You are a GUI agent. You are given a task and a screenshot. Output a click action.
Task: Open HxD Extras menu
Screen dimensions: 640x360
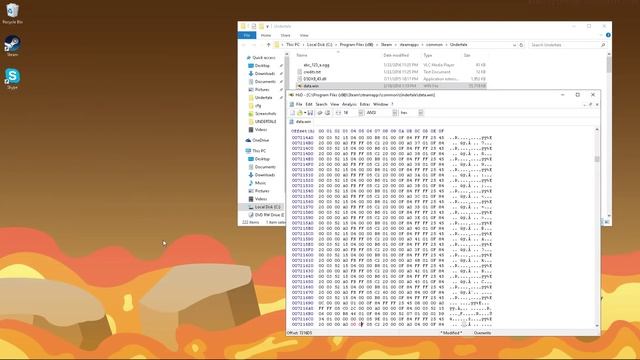coord(365,104)
